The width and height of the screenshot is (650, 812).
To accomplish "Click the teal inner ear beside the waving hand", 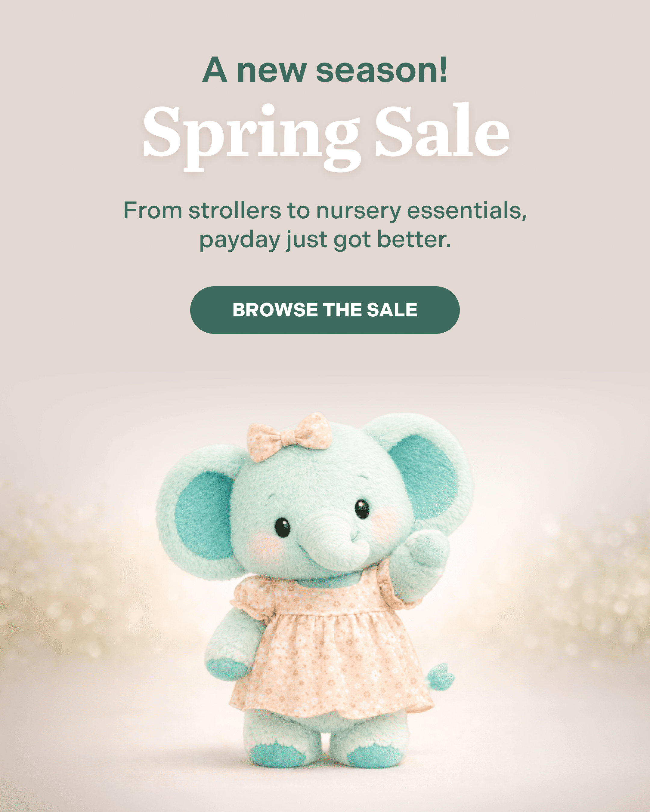I will pos(422,476).
